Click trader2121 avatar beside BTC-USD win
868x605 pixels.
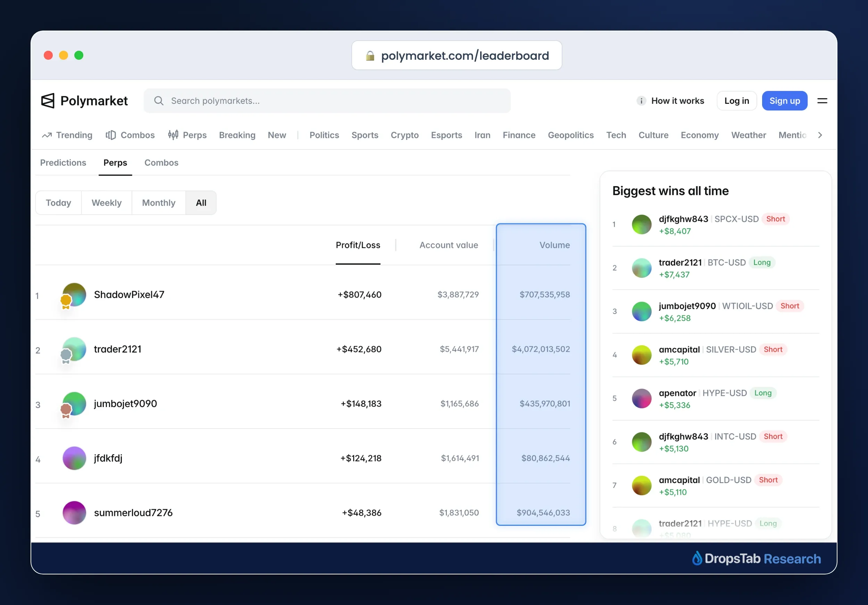[642, 268]
